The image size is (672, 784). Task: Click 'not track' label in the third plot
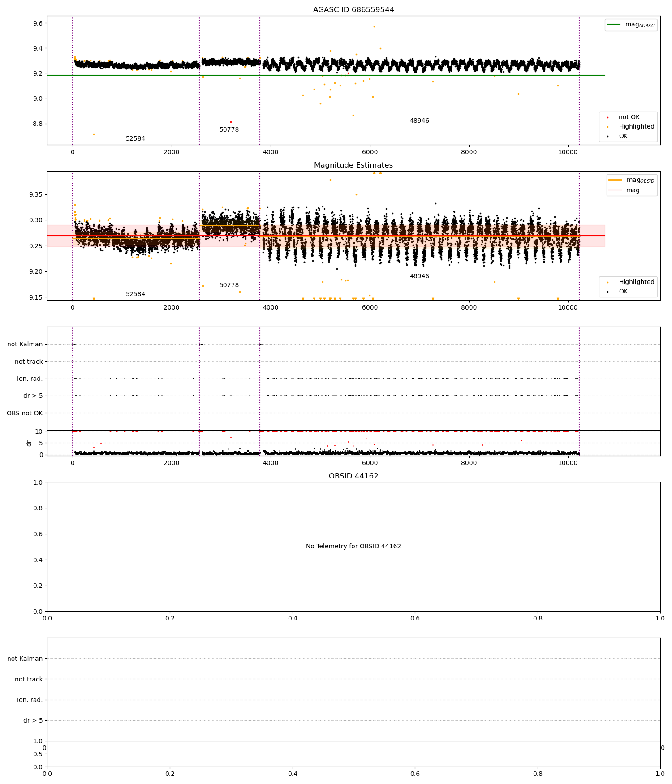point(29,362)
